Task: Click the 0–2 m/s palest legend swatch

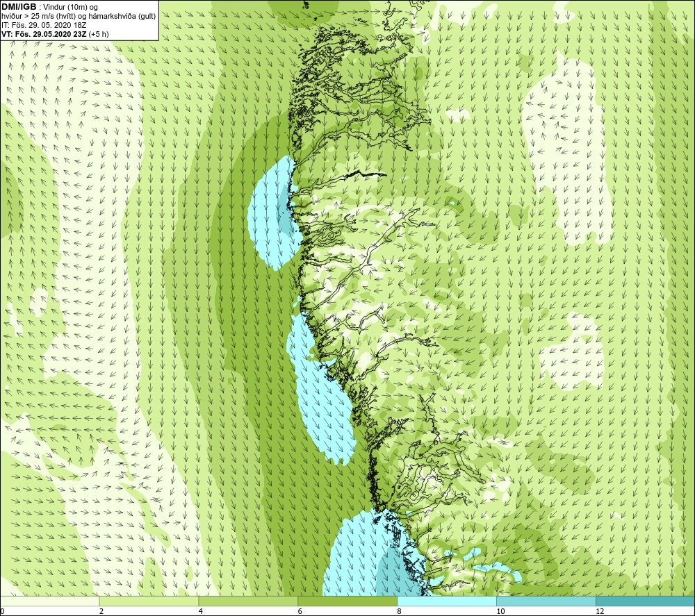Action: [x=49, y=601]
